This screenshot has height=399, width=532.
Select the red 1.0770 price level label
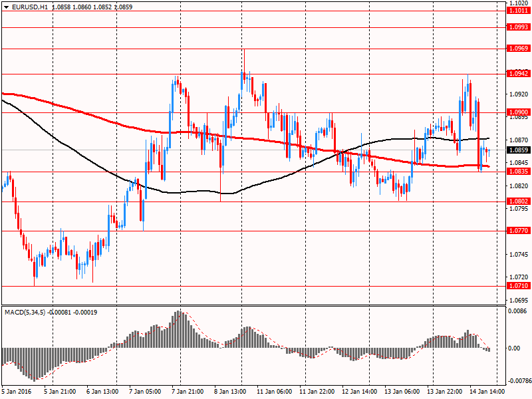518,231
